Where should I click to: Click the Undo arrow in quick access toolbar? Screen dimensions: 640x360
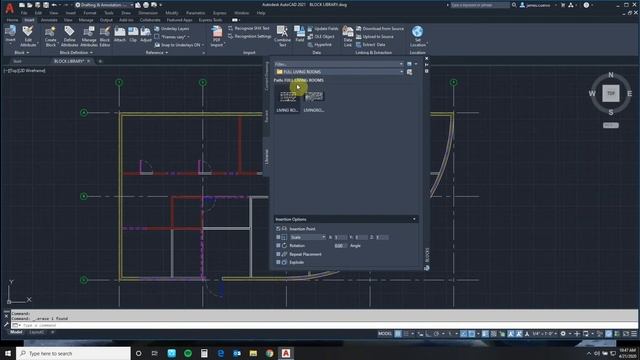[54, 5]
